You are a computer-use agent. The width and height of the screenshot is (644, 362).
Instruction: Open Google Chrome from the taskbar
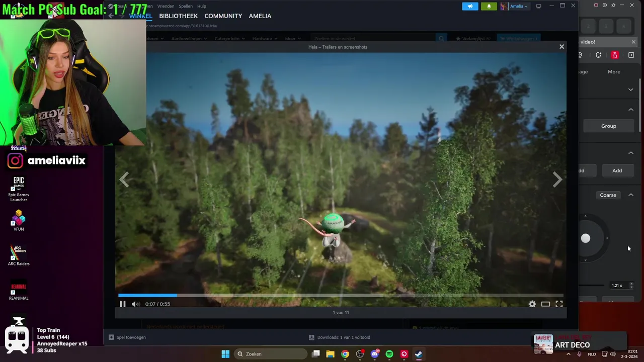[x=345, y=354]
